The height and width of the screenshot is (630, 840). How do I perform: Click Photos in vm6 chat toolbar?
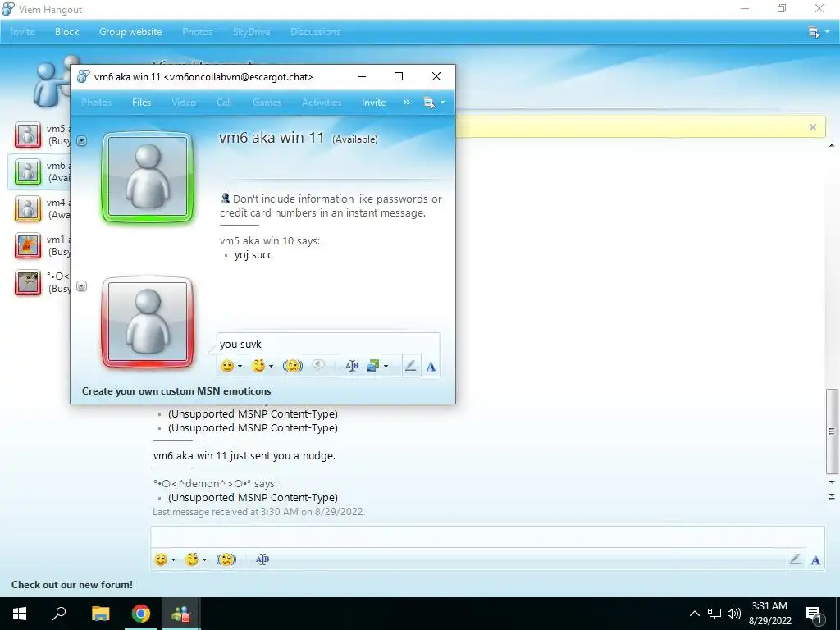(97, 103)
